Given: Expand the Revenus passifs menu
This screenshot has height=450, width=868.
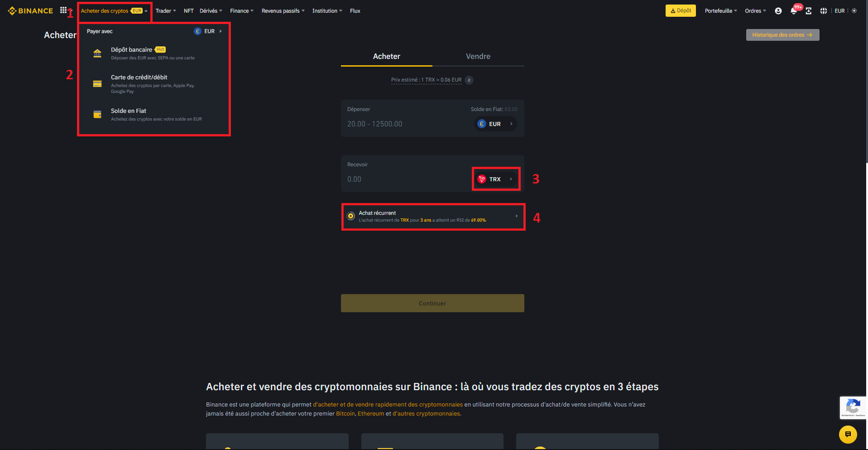Looking at the screenshot, I should click(x=283, y=11).
